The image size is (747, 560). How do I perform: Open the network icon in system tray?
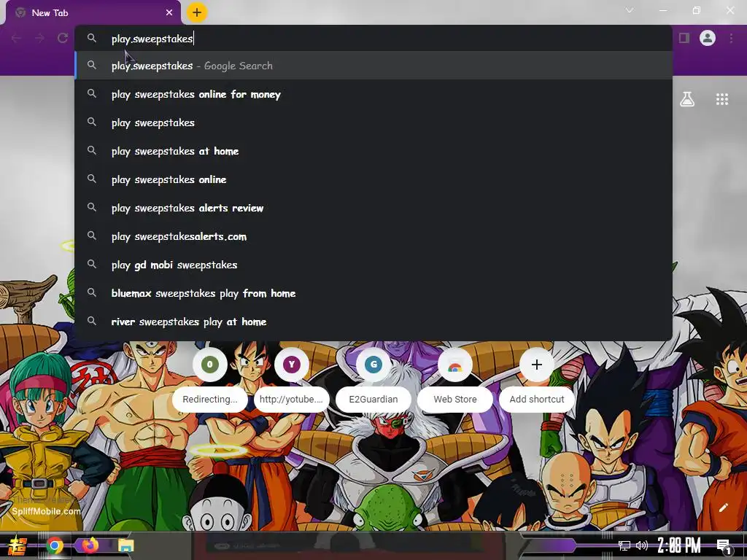pyautogui.click(x=624, y=545)
